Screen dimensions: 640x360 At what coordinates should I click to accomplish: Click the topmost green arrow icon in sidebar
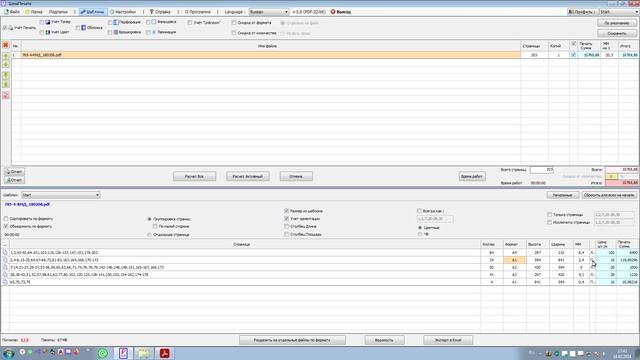pyautogui.click(x=6, y=56)
